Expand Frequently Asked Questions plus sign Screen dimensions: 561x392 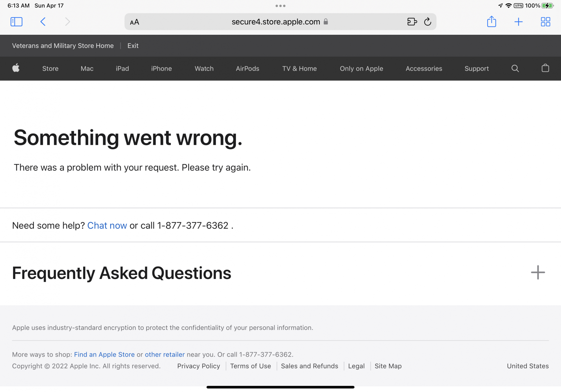(x=537, y=272)
